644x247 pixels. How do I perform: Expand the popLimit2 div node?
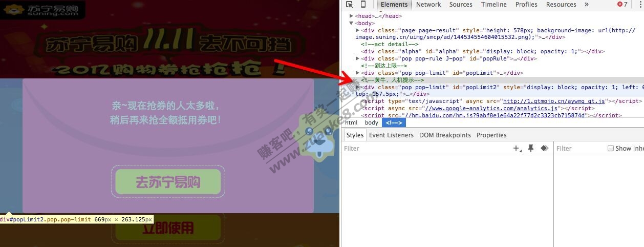click(x=358, y=87)
